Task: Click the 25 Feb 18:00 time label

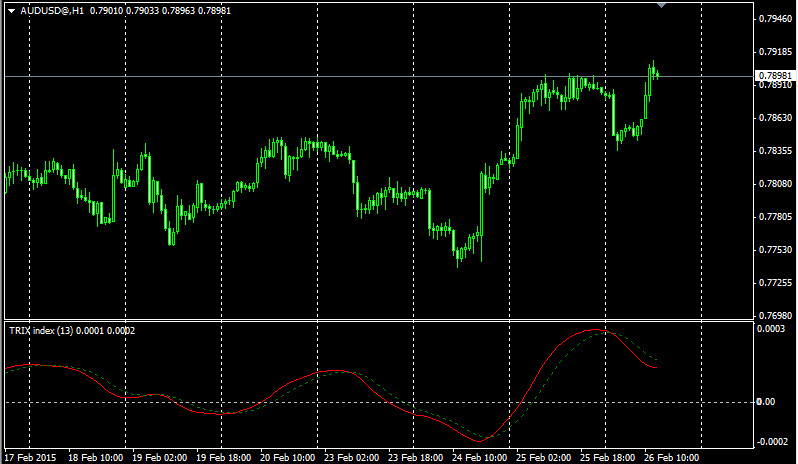Action: tap(608, 457)
